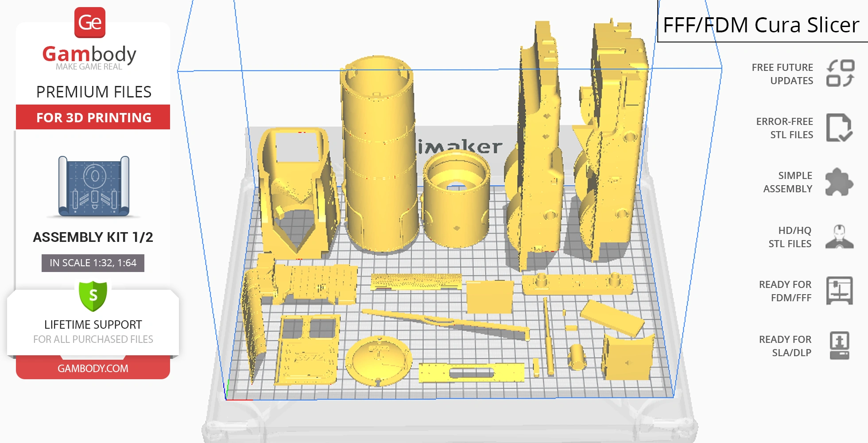Image resolution: width=868 pixels, height=443 pixels.
Task: Open the GAMBODY.COM link
Action: pyautogui.click(x=93, y=368)
